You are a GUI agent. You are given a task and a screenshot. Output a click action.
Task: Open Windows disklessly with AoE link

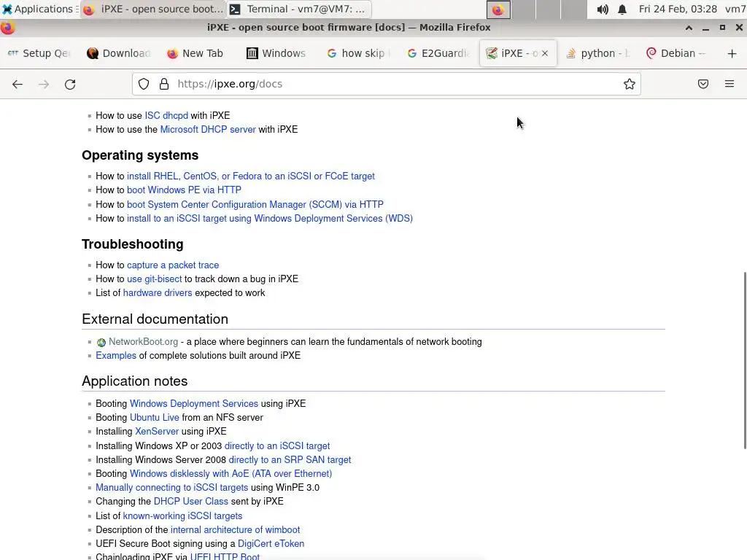pyautogui.click(x=231, y=474)
